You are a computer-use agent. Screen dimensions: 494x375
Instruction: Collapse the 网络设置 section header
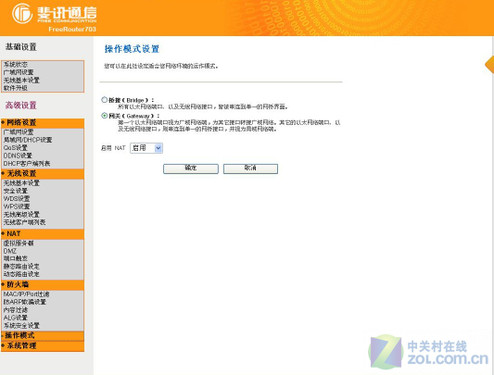coord(42,123)
